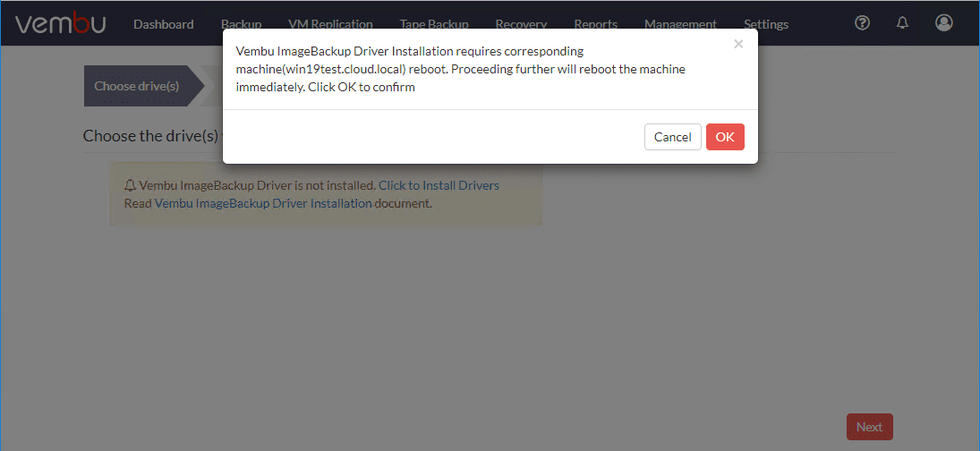This screenshot has width=980, height=451.
Task: Open the Dashboard menu
Action: pyautogui.click(x=164, y=24)
